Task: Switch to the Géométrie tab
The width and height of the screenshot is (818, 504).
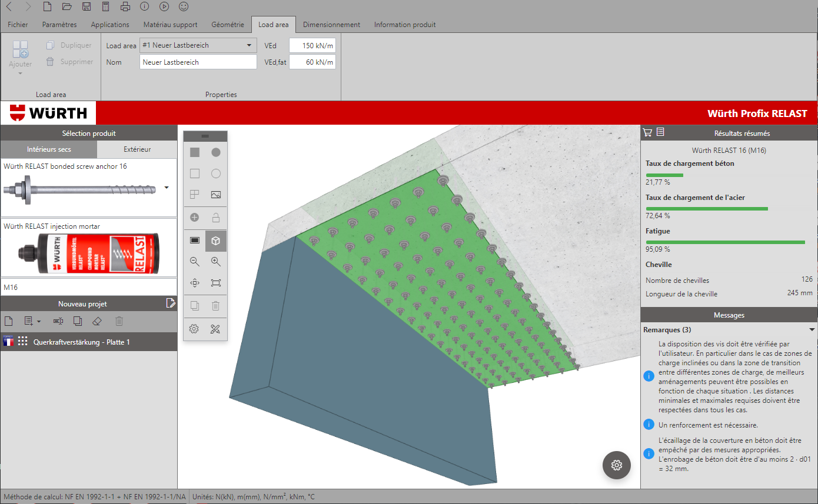Action: [228, 25]
